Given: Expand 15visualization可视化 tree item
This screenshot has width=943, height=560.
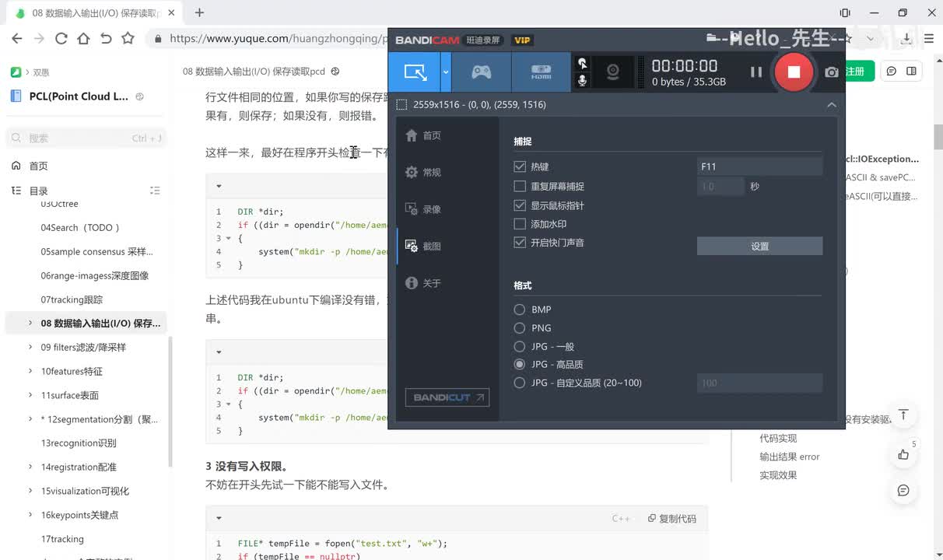Looking at the screenshot, I should pyautogui.click(x=30, y=491).
